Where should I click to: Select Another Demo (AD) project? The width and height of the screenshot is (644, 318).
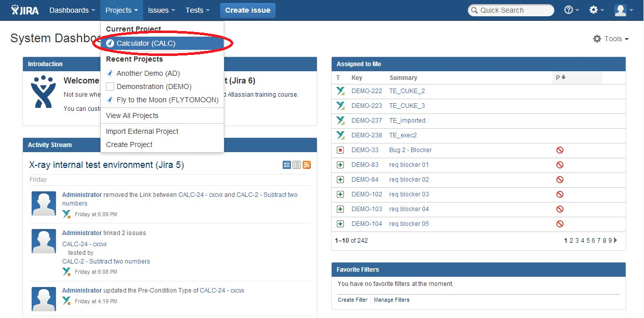[x=162, y=73]
